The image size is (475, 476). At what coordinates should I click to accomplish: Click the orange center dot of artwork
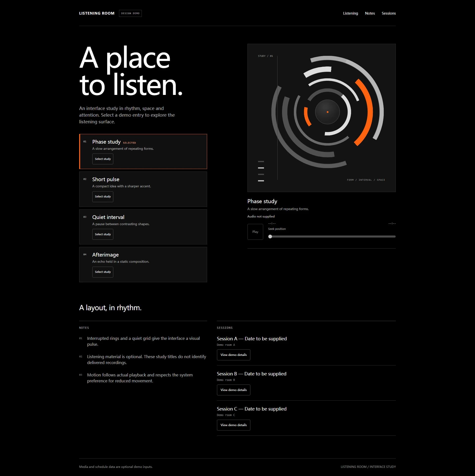click(327, 112)
